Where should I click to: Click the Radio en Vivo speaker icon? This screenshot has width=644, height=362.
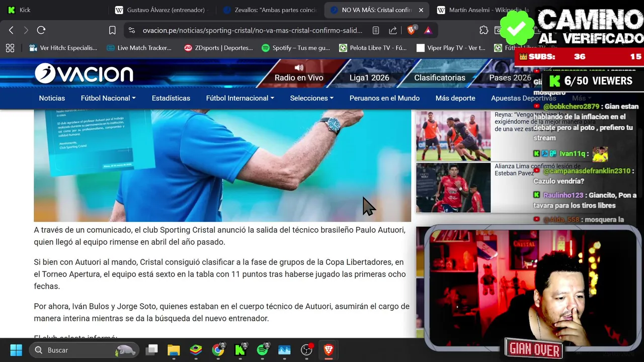click(x=299, y=67)
